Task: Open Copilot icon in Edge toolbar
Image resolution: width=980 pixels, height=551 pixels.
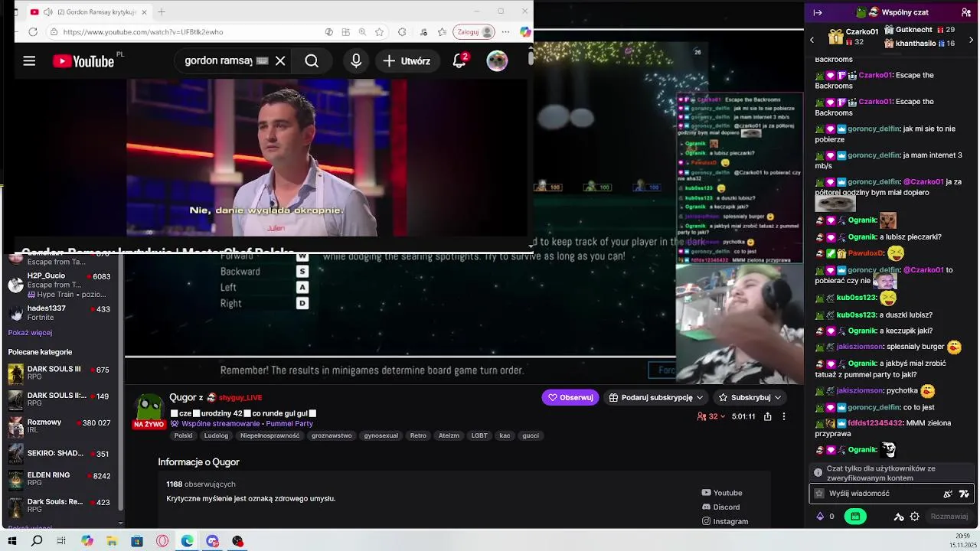Action: 524,32
